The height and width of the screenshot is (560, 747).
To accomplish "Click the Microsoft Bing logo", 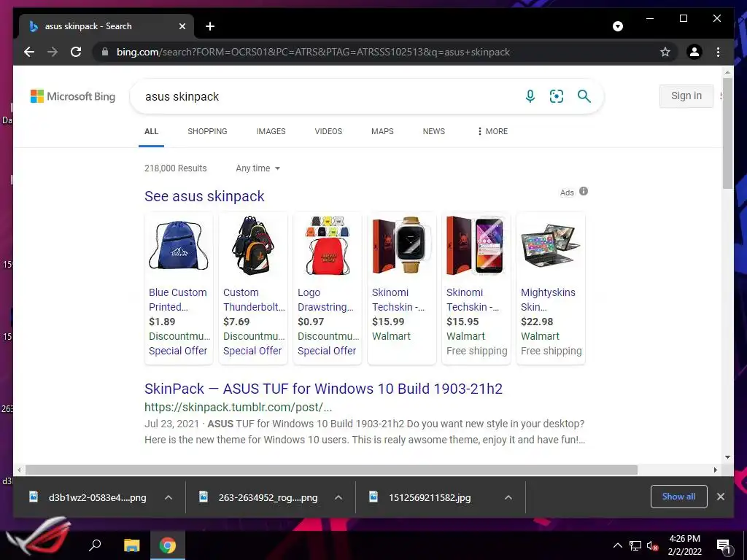I will (x=73, y=96).
